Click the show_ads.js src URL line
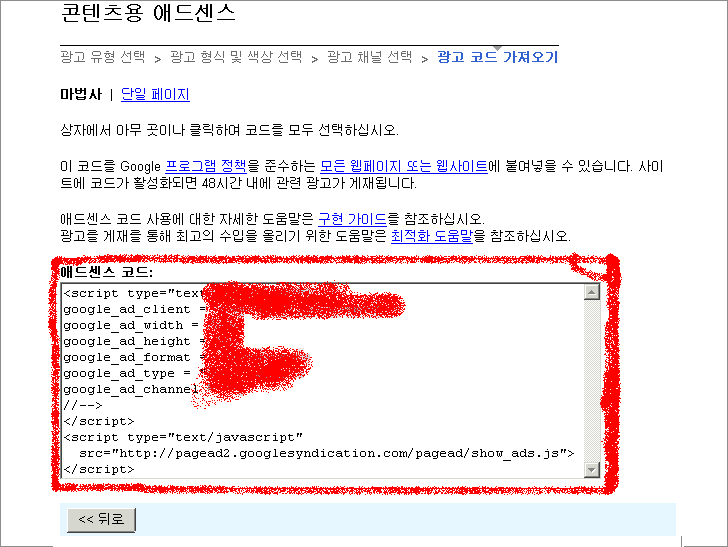The image size is (728, 547). (326, 453)
